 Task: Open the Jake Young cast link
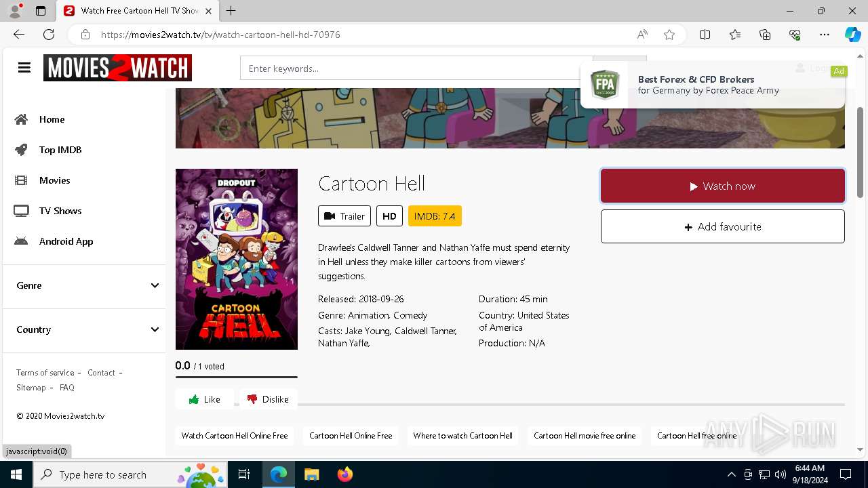coord(367,331)
